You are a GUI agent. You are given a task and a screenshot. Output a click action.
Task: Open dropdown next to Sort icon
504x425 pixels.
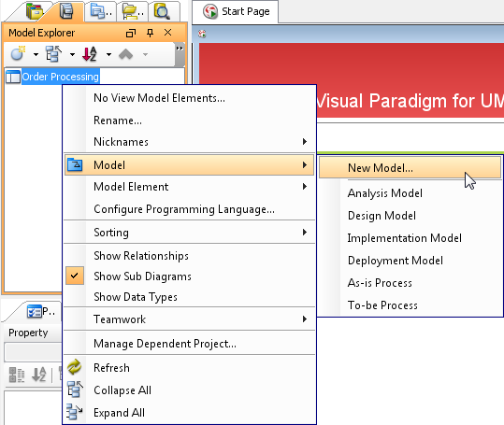pyautogui.click(x=109, y=54)
